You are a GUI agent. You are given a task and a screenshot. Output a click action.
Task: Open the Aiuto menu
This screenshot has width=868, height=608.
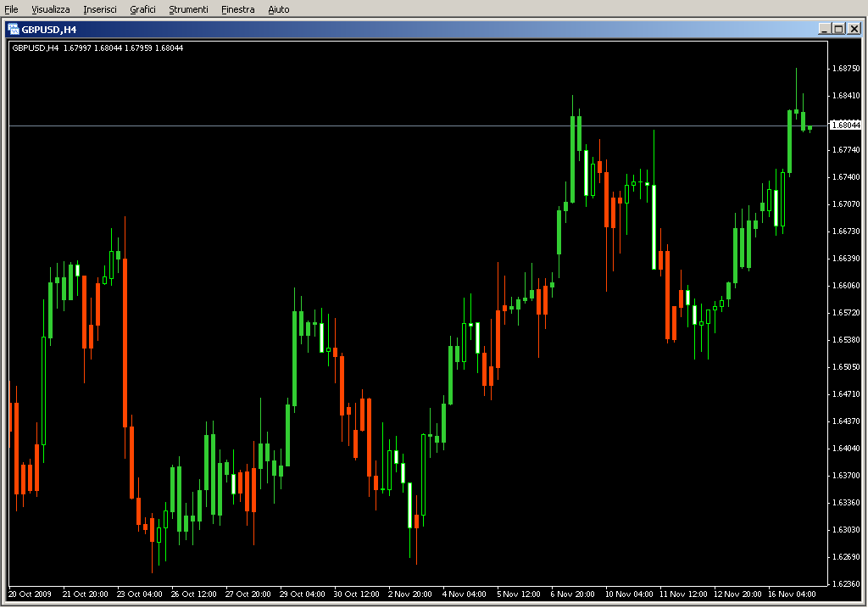(278, 9)
